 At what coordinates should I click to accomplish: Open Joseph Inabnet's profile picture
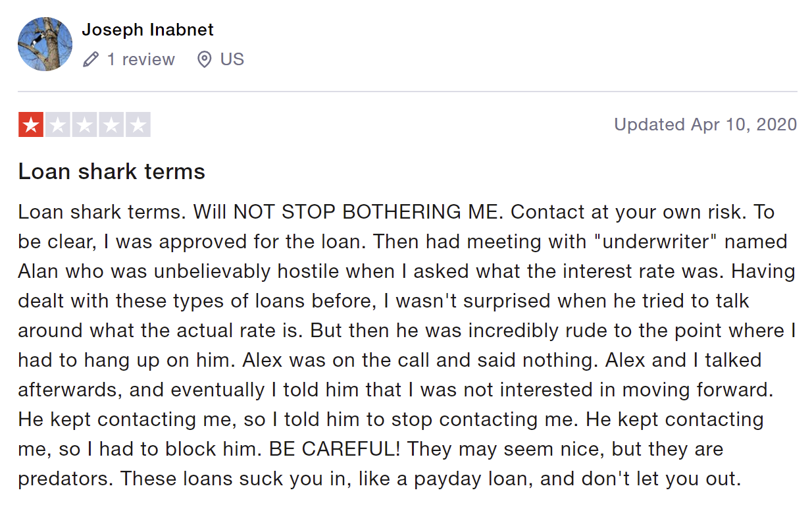(45, 44)
